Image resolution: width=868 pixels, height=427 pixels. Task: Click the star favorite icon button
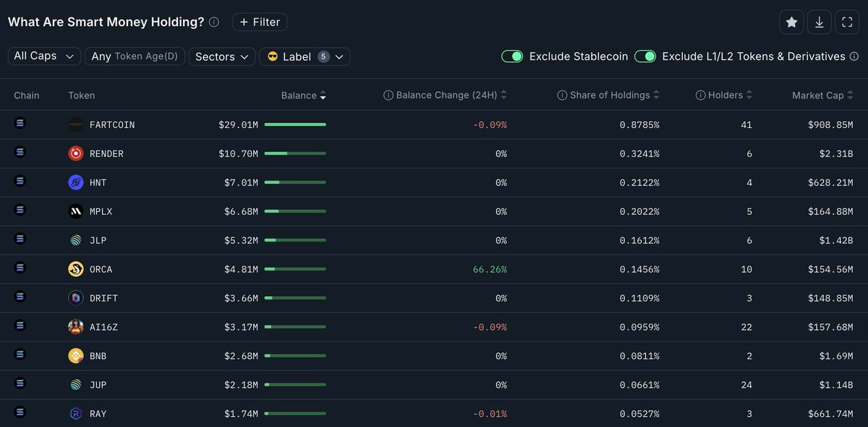791,22
